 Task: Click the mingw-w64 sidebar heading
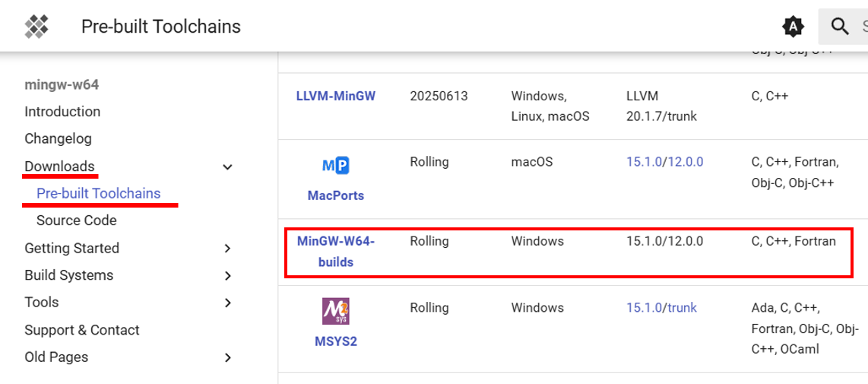pos(62,84)
